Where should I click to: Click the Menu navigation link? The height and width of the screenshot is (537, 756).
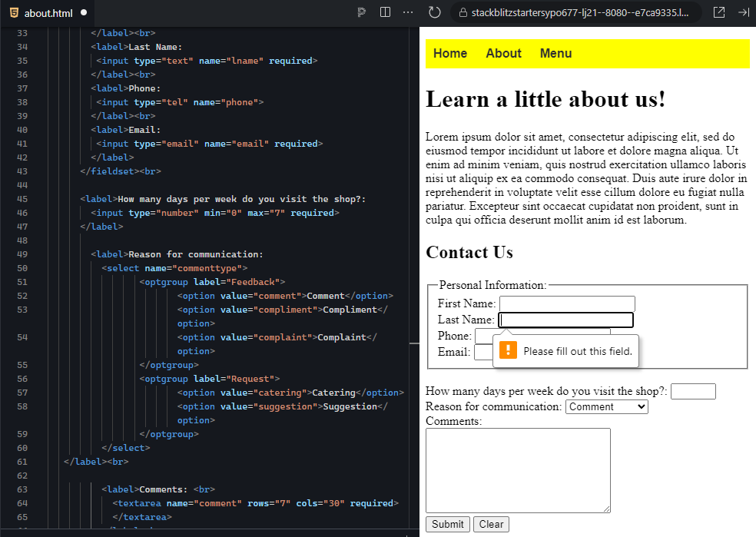pyautogui.click(x=555, y=53)
